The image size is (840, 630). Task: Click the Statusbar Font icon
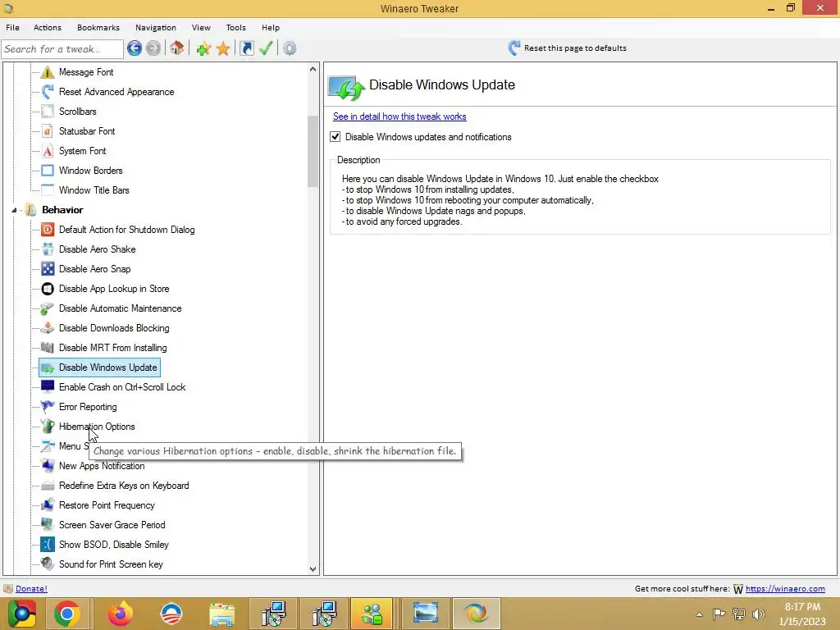(47, 131)
